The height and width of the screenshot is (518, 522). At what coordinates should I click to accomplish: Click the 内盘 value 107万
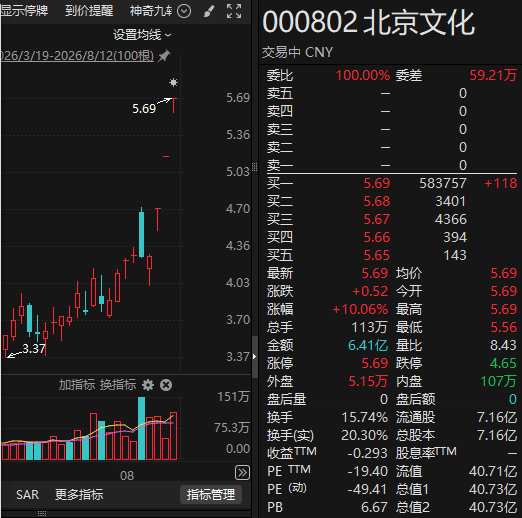pos(498,381)
